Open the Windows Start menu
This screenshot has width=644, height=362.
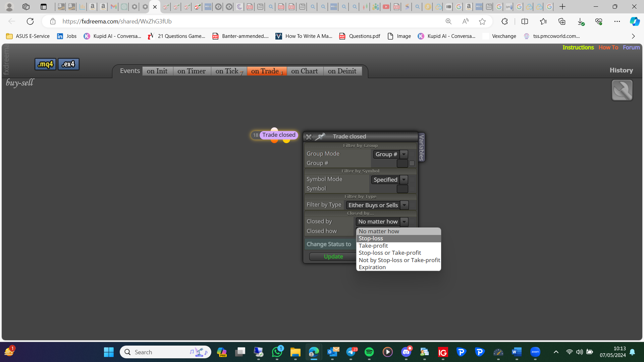coord(109,352)
